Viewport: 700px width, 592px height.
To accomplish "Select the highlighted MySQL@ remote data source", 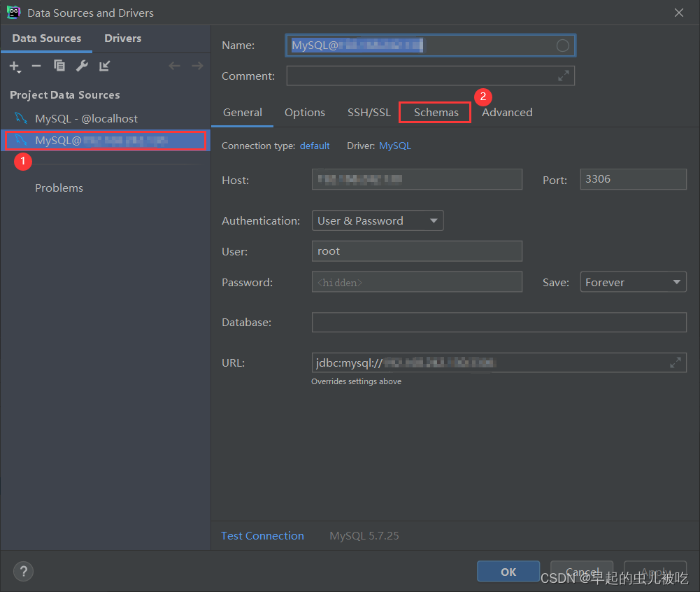I will point(106,140).
